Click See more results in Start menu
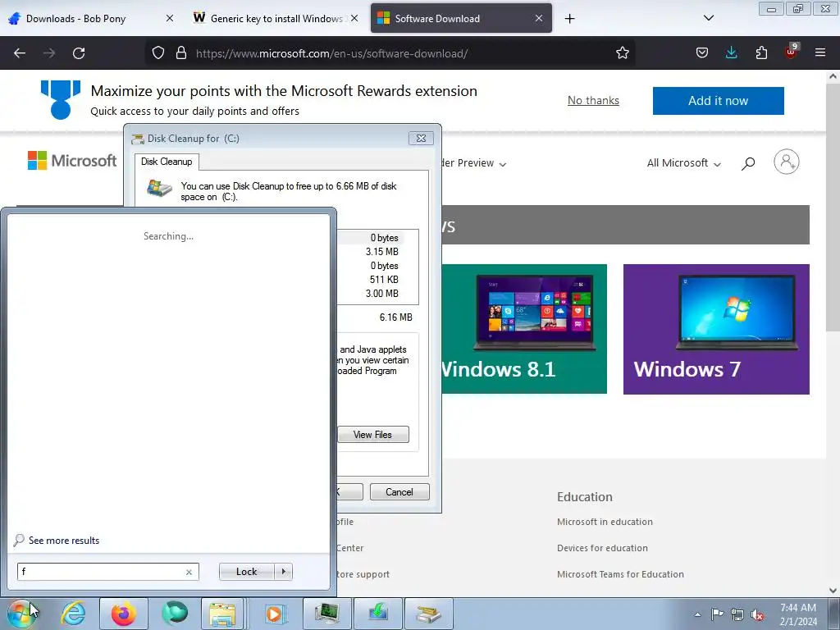Screen dimensions: 840x630 (64, 540)
